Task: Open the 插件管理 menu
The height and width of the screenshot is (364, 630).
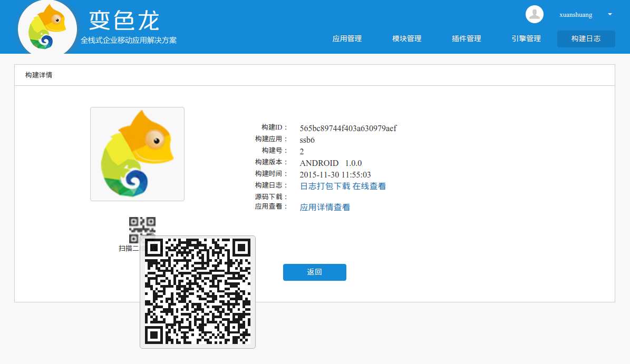Action: tap(467, 38)
